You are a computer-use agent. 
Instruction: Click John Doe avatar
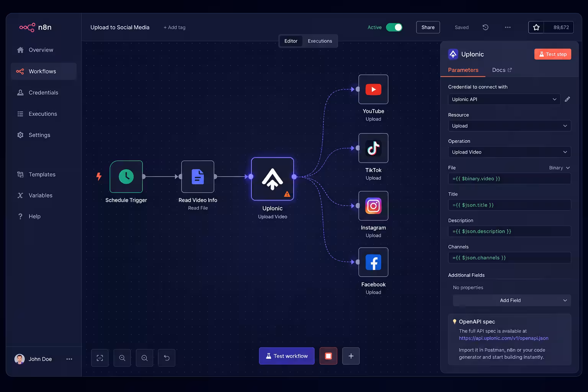[20, 359]
